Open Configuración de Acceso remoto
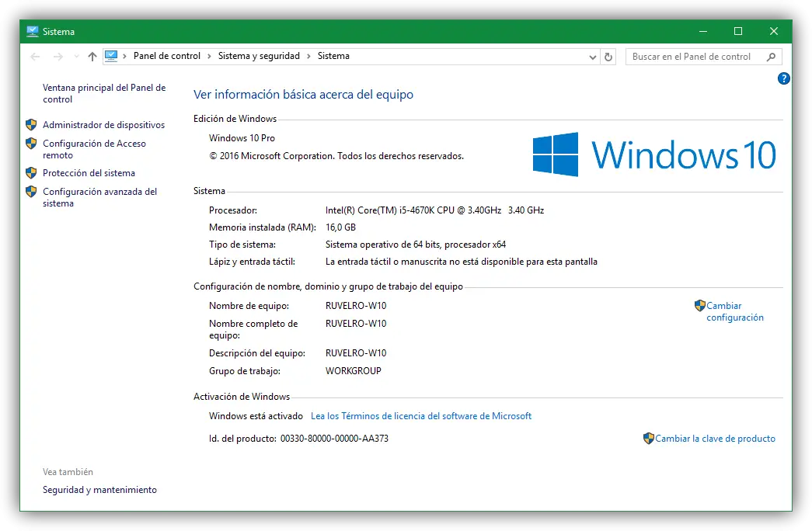The height and width of the screenshot is (531, 812). [94, 149]
